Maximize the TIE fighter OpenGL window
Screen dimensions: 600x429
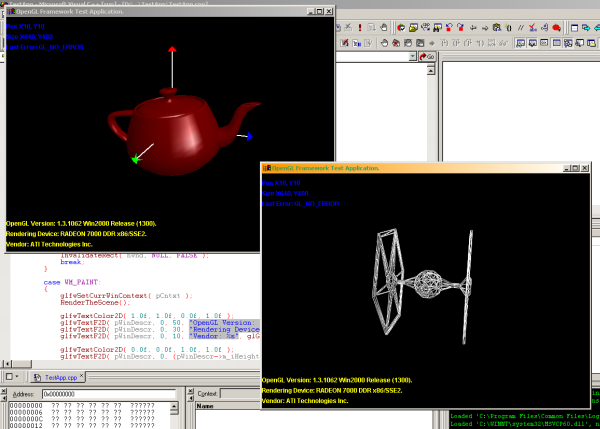(x=574, y=168)
